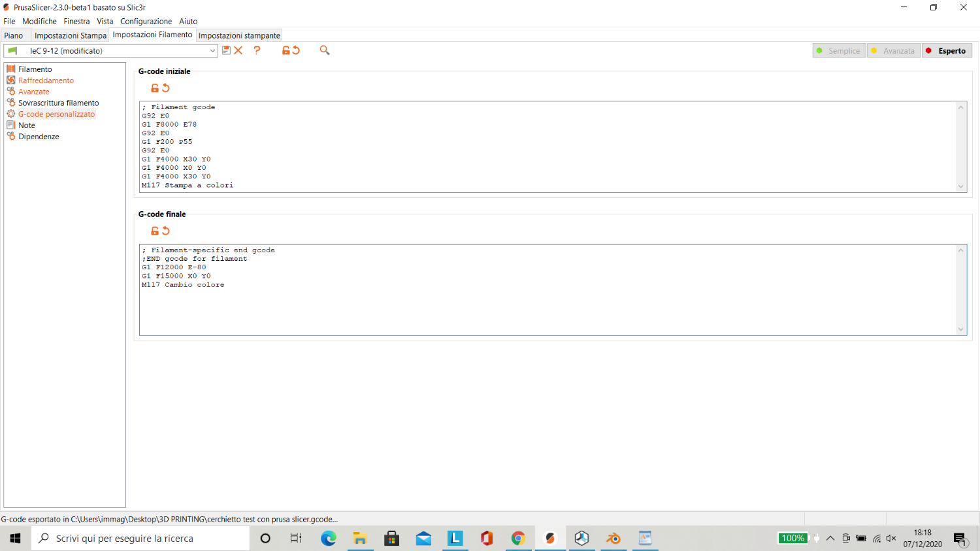Click the green flag preset icon
980x551 pixels.
pyautogui.click(x=12, y=50)
